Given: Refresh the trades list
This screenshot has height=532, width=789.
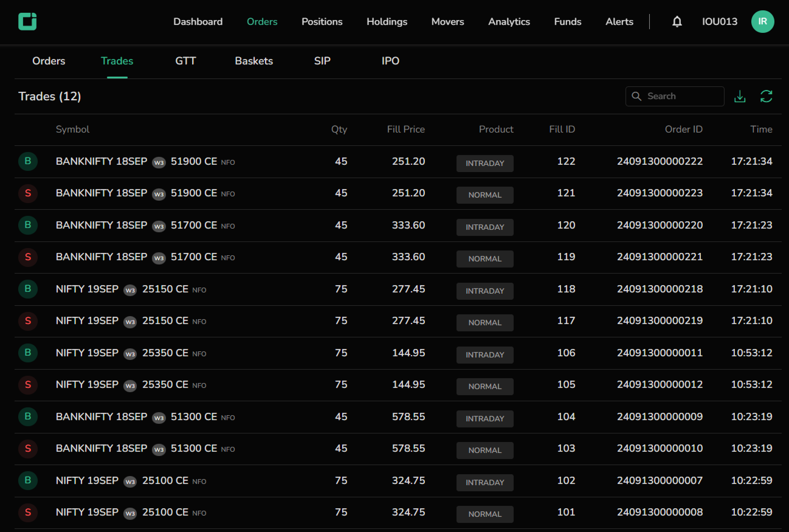Looking at the screenshot, I should coord(766,96).
